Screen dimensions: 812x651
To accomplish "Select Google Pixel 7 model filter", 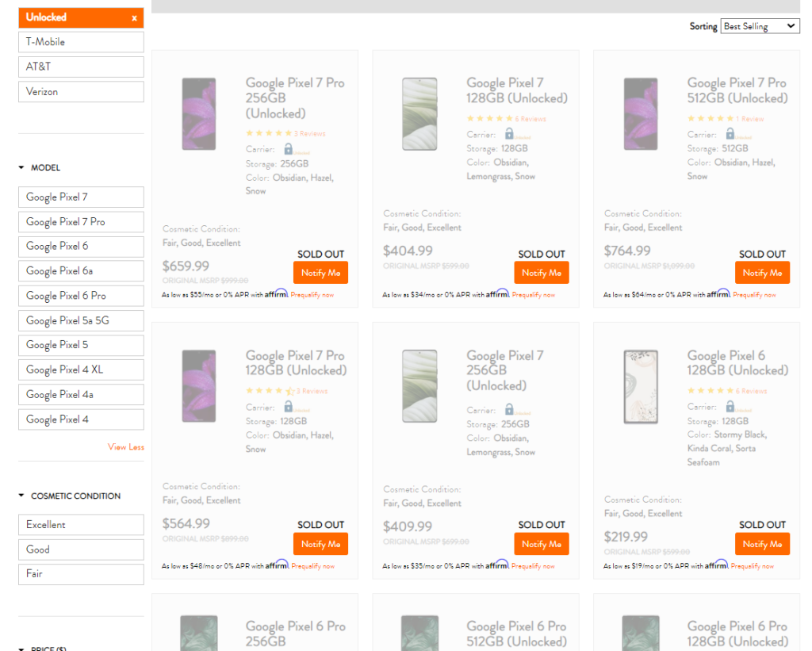I will pyautogui.click(x=82, y=197).
